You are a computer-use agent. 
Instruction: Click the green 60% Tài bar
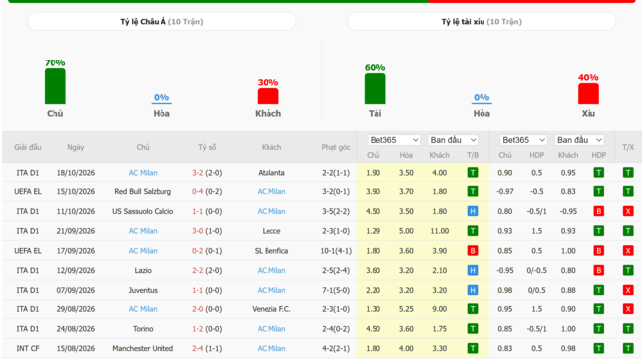coord(375,89)
